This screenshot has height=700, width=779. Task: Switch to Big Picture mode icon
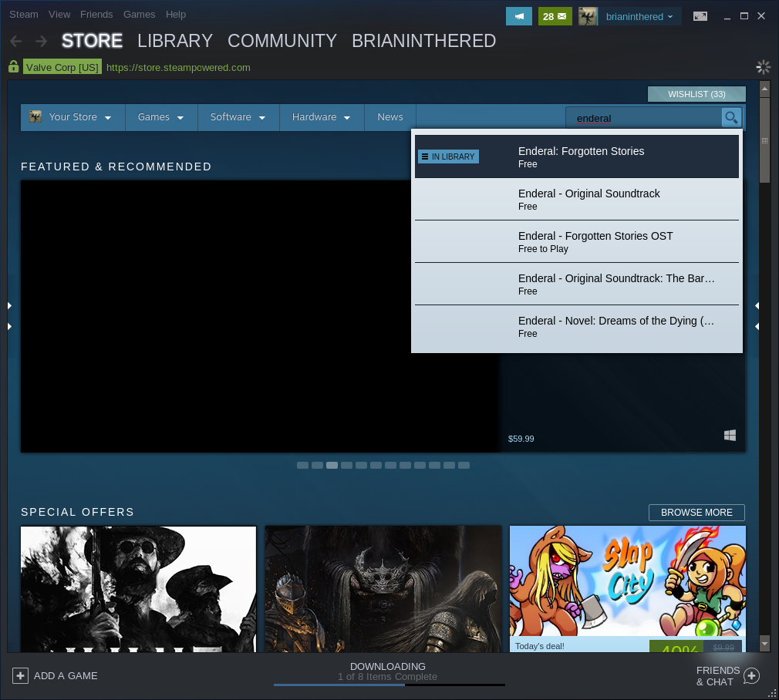pyautogui.click(x=700, y=16)
